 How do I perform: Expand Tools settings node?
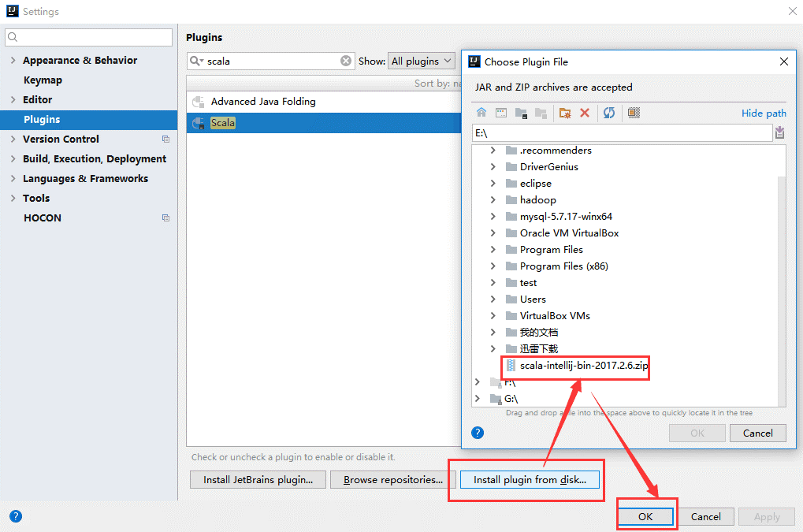coord(13,198)
